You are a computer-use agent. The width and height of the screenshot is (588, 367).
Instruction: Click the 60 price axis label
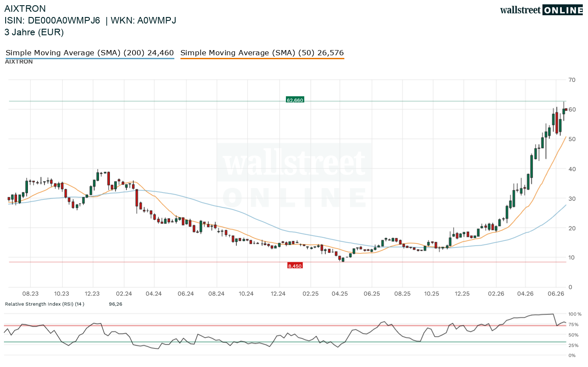pos(572,109)
